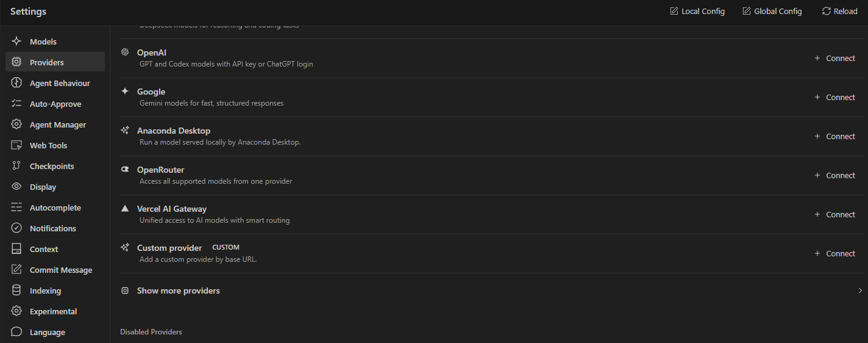This screenshot has height=343, width=868.
Task: Click the OpenRouter provider name
Action: click(x=160, y=170)
